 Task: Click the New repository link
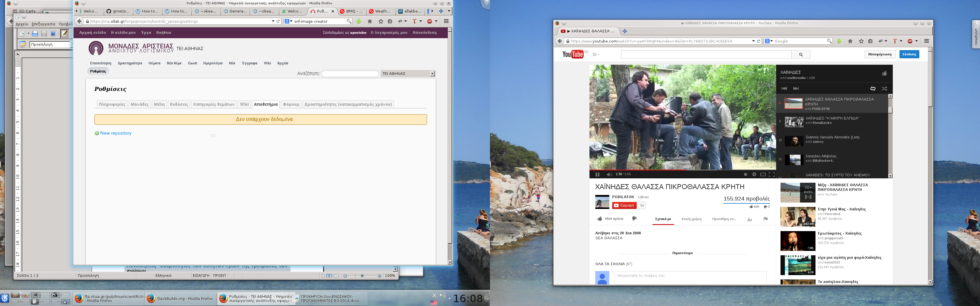[116, 133]
